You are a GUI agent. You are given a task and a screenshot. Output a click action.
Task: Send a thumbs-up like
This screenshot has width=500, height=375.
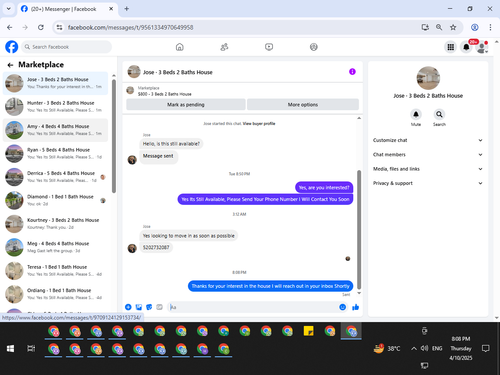click(x=356, y=307)
